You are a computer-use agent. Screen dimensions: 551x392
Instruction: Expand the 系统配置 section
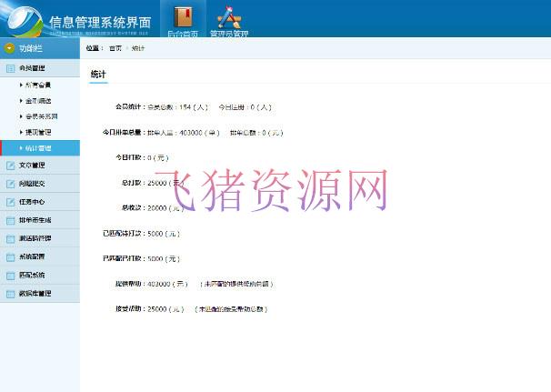pos(32,256)
